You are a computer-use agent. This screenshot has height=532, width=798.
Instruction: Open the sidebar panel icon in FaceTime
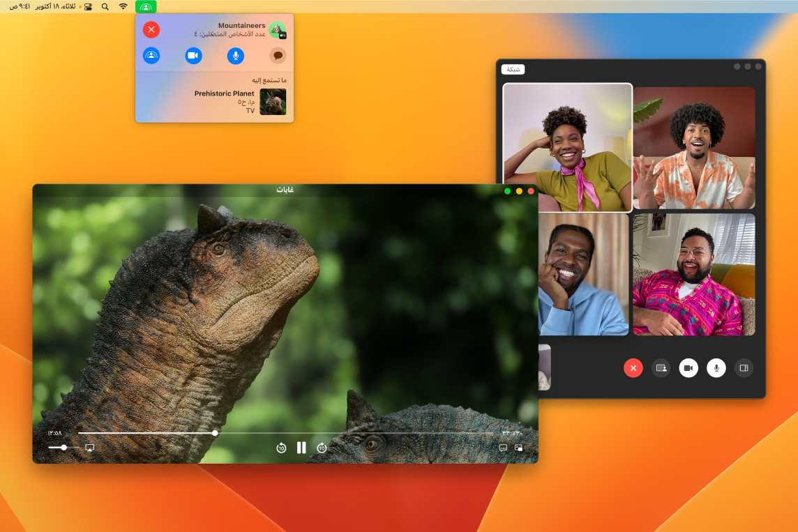pyautogui.click(x=744, y=368)
